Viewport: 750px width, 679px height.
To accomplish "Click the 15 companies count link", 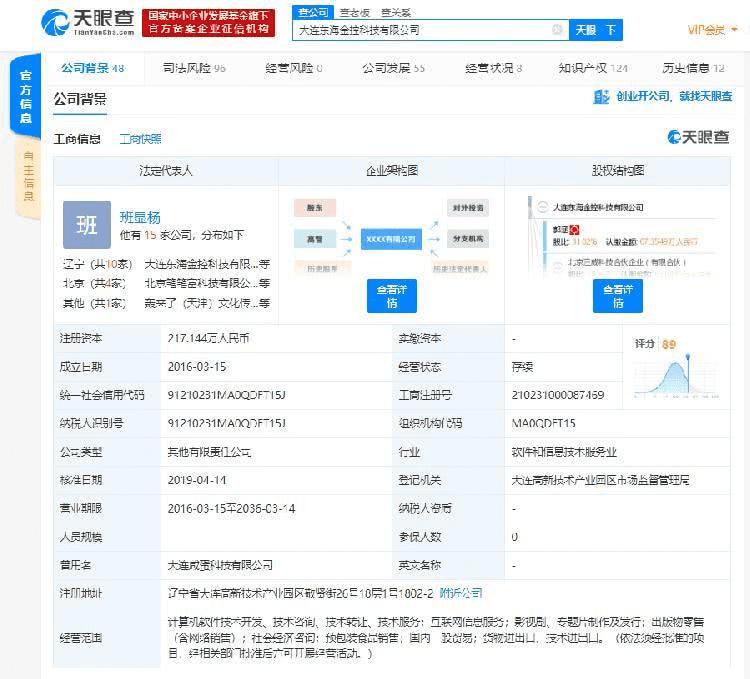I will [150, 235].
